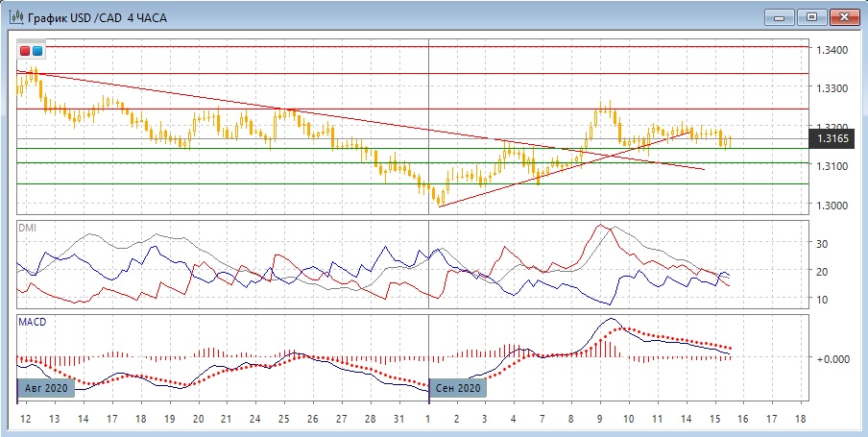Select the MACD indicator label

click(33, 321)
